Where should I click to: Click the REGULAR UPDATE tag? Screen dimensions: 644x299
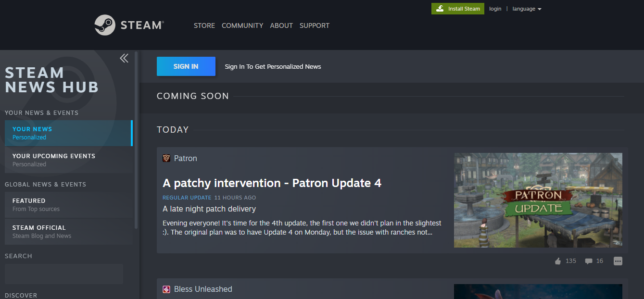pos(187,198)
